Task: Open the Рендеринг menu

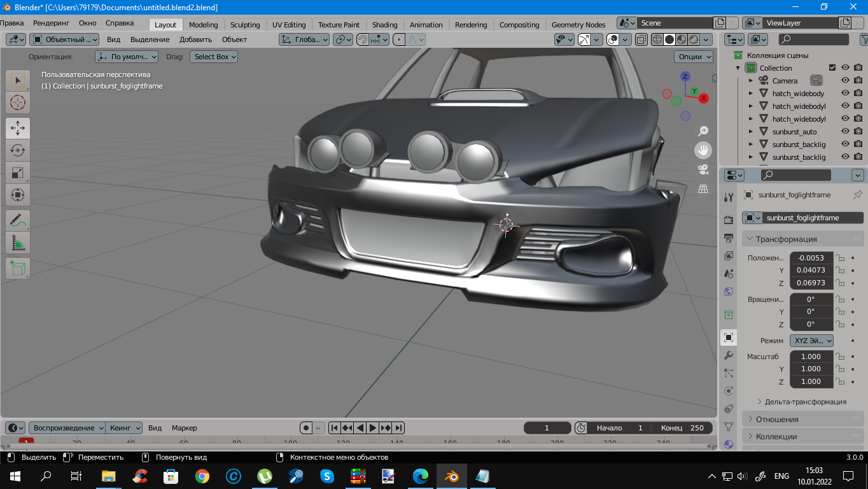Action: 52,23
